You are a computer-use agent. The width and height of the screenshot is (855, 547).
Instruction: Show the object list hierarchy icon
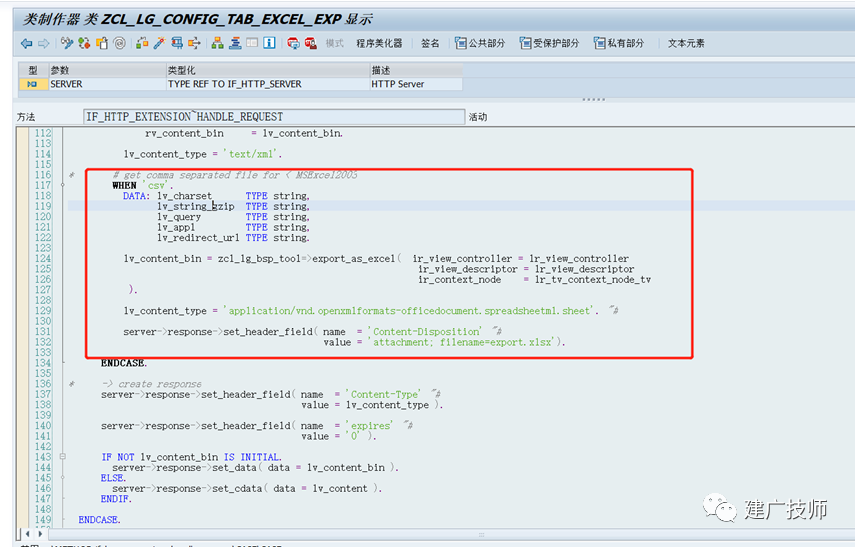(218, 43)
